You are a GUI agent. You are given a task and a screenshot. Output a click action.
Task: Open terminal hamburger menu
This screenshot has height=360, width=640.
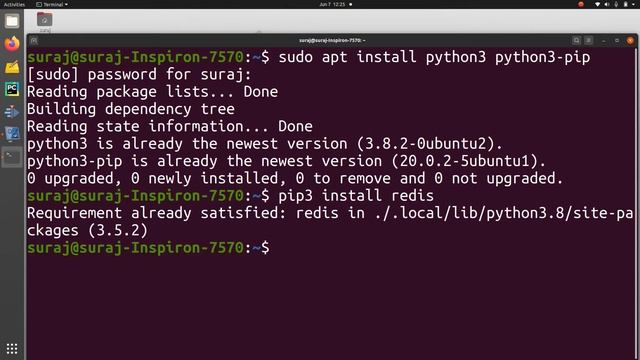(589, 40)
